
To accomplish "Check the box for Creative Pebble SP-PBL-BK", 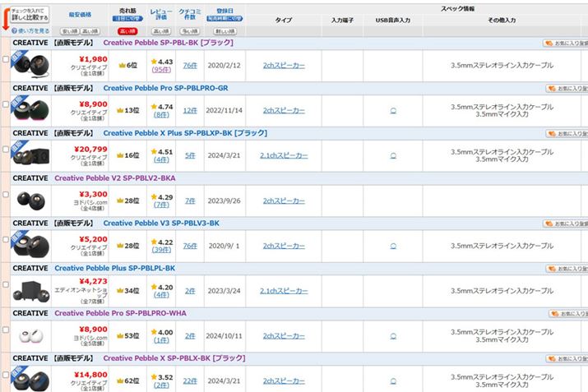I will (6, 59).
